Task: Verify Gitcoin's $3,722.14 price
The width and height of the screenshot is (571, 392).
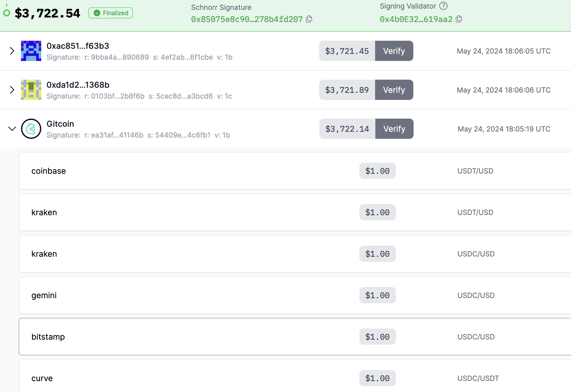Action: (x=394, y=129)
